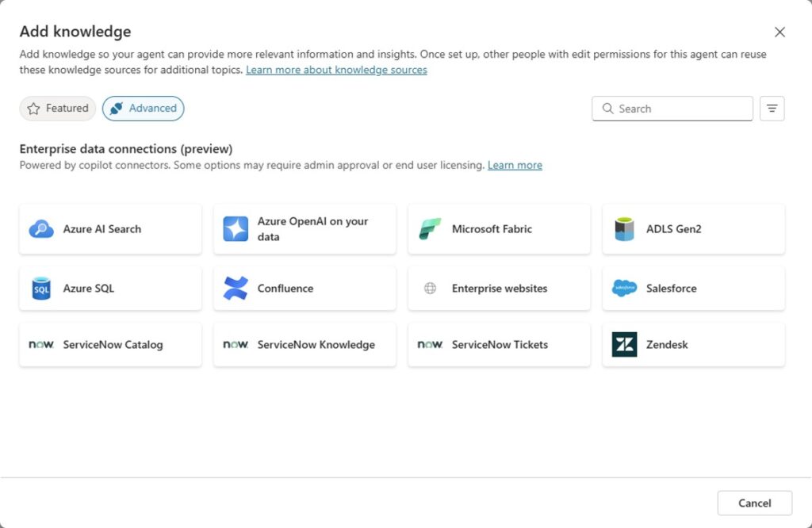This screenshot has height=528, width=812.
Task: Pick ServiceNow Knowledge
Action: [x=304, y=344]
